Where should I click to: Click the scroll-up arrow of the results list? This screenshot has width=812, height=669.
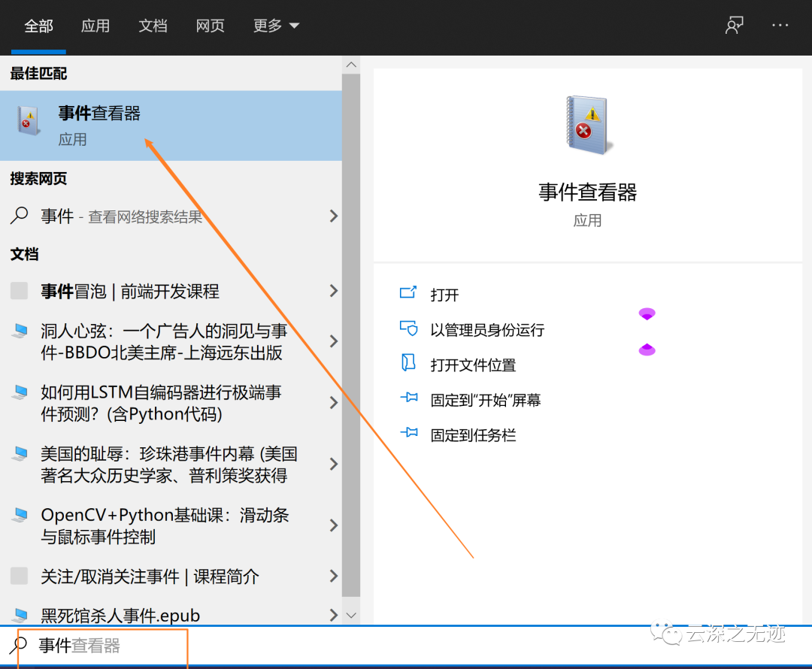tap(351, 64)
